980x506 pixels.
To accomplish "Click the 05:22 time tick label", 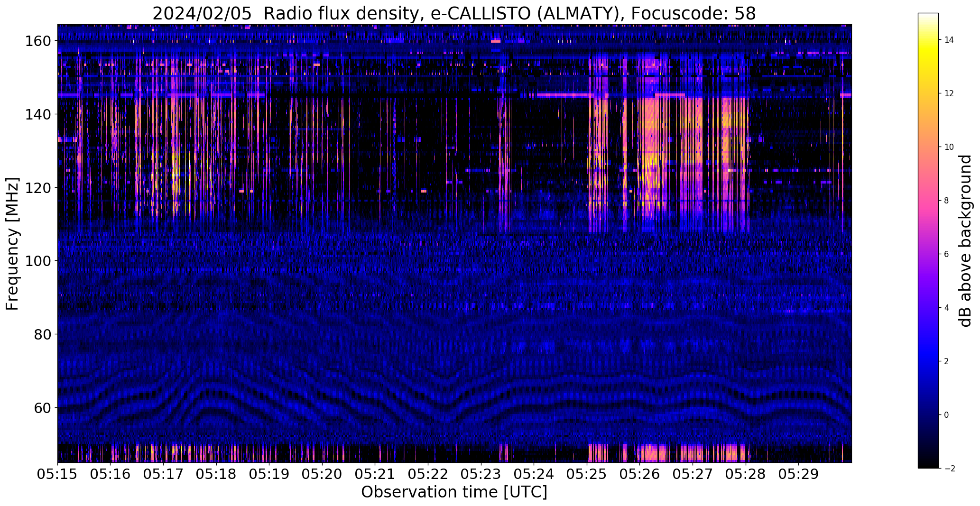I will click(x=428, y=474).
